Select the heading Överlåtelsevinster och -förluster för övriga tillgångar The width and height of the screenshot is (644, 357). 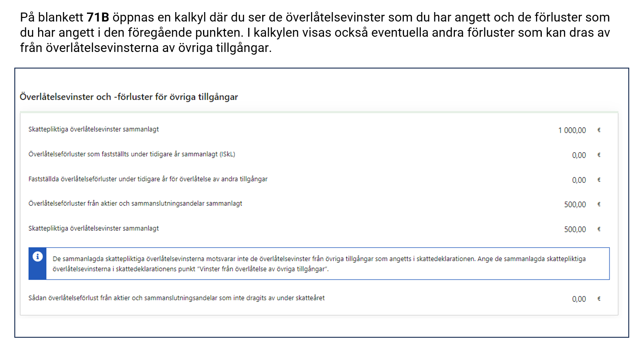[x=129, y=97]
